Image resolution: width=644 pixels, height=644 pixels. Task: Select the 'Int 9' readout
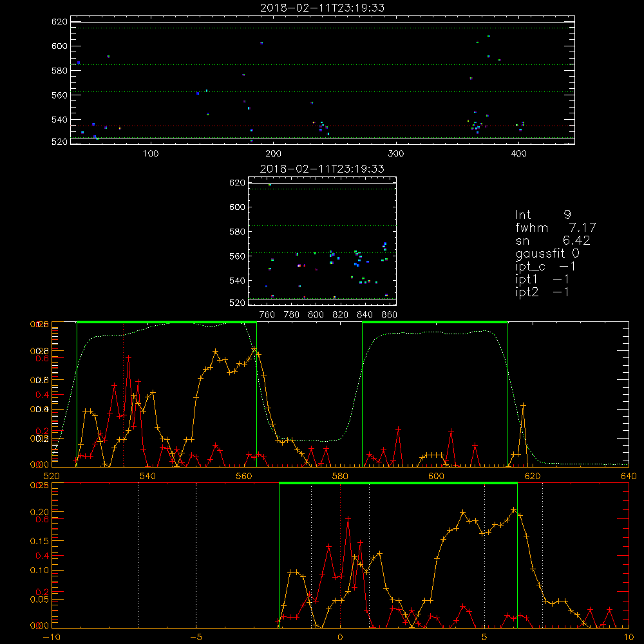pyautogui.click(x=543, y=214)
